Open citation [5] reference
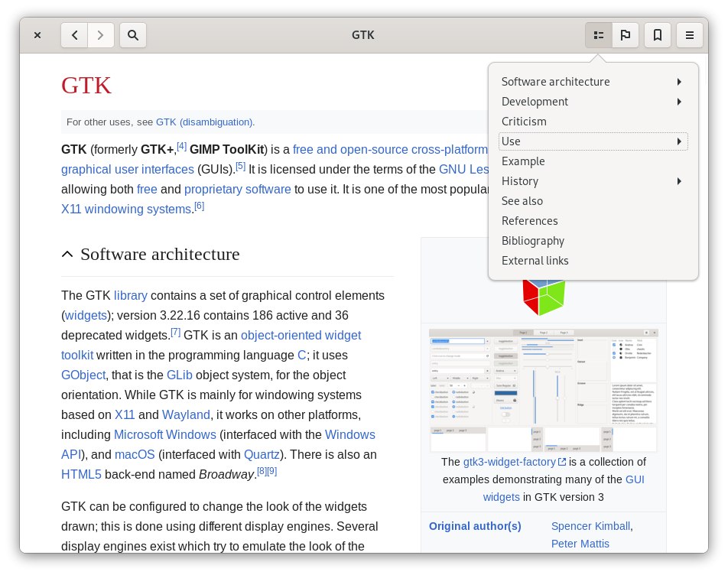The width and height of the screenshot is (728, 575). pyautogui.click(x=240, y=167)
